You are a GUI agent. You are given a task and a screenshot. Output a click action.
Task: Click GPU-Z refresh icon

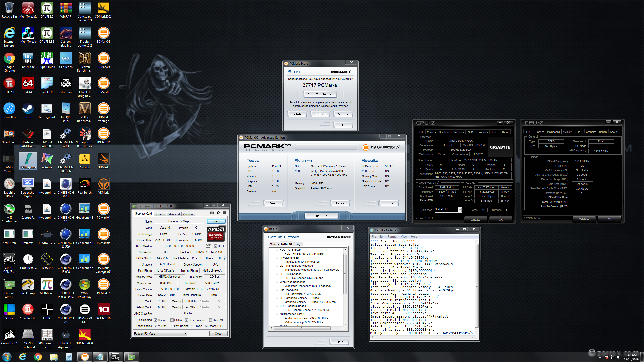tap(218, 213)
